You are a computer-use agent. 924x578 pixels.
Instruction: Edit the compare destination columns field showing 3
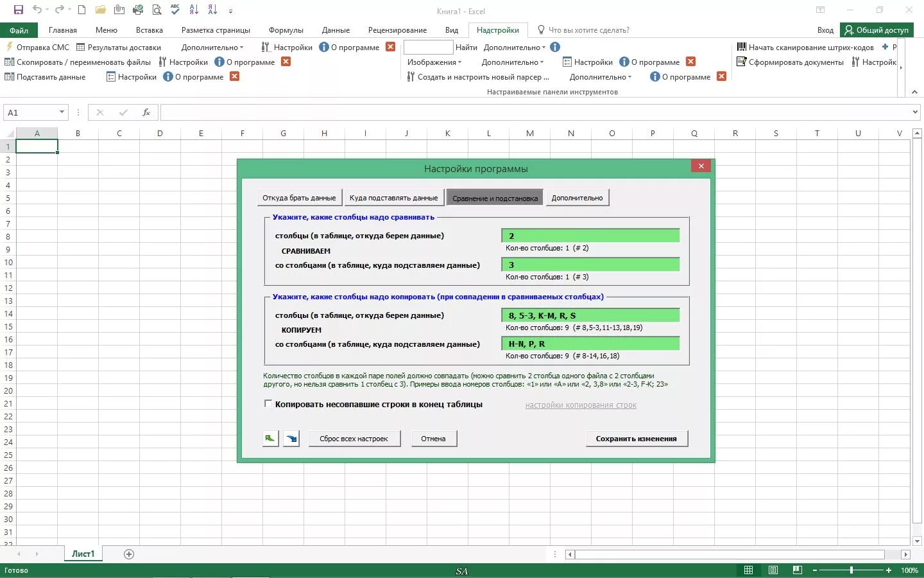click(590, 265)
